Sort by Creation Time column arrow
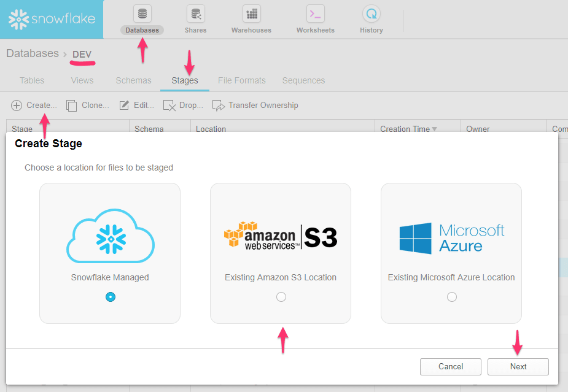The width and height of the screenshot is (568, 392). pyautogui.click(x=434, y=129)
